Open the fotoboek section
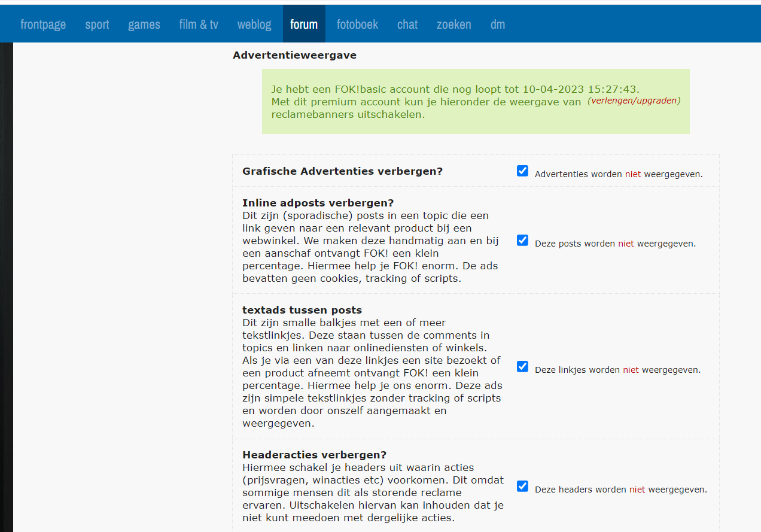This screenshot has height=532, width=761. [x=357, y=25]
